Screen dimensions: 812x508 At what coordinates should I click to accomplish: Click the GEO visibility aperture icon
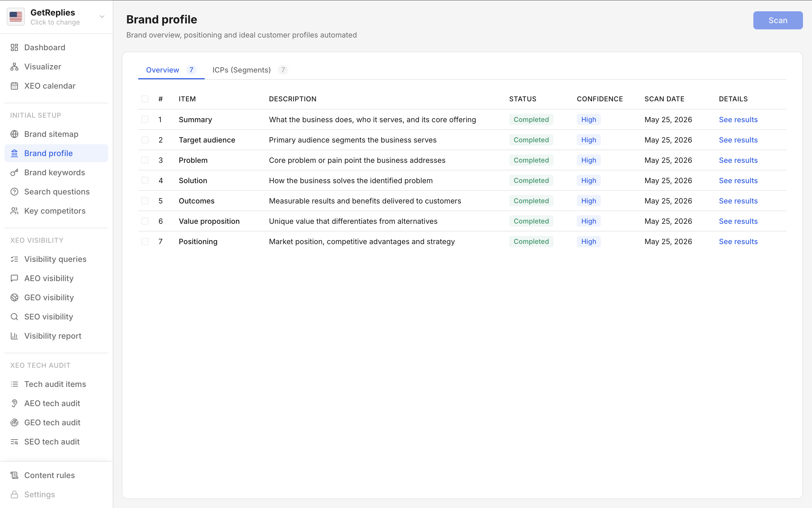pos(14,297)
